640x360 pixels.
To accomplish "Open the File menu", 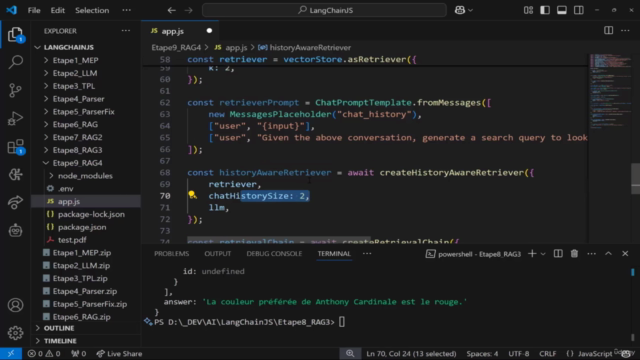I will (34, 10).
